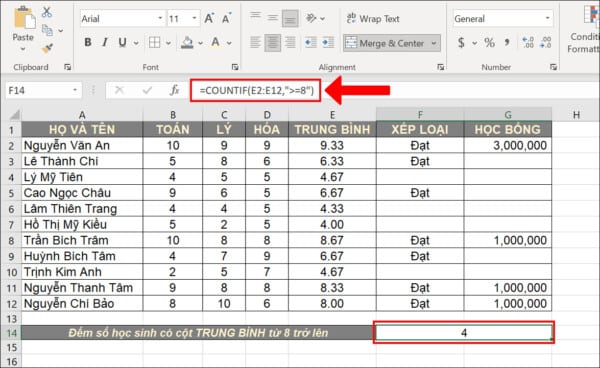Increase font size with large A
Viewport: 600px width, 368px height.
pos(209,18)
